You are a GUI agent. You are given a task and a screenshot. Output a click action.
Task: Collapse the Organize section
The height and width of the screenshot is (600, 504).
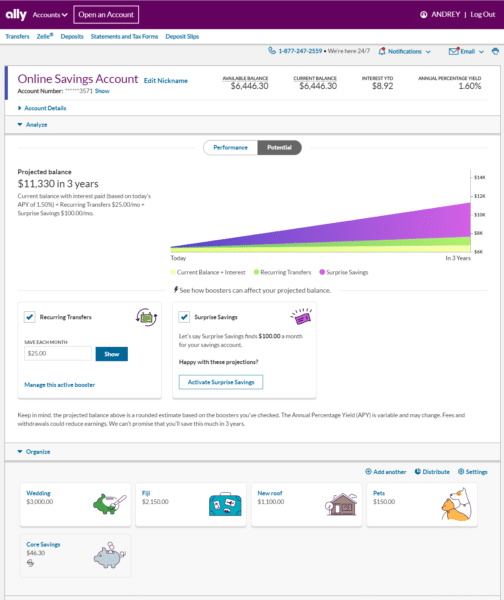click(34, 452)
